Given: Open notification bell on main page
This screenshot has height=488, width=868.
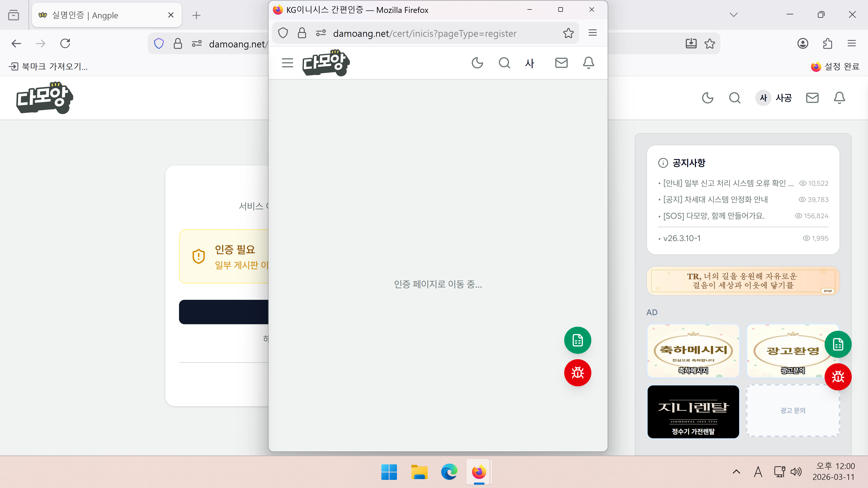Looking at the screenshot, I should (839, 98).
